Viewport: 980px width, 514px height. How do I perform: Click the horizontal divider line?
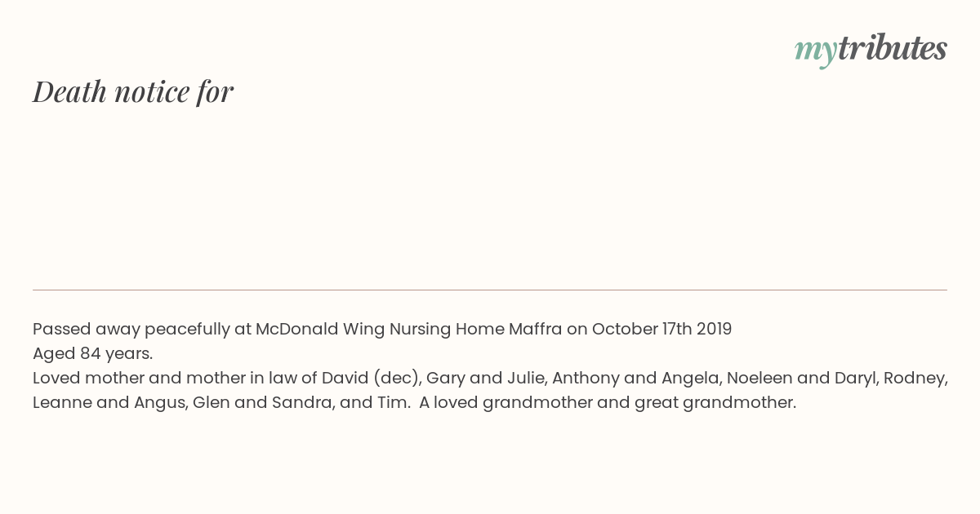coord(490,290)
